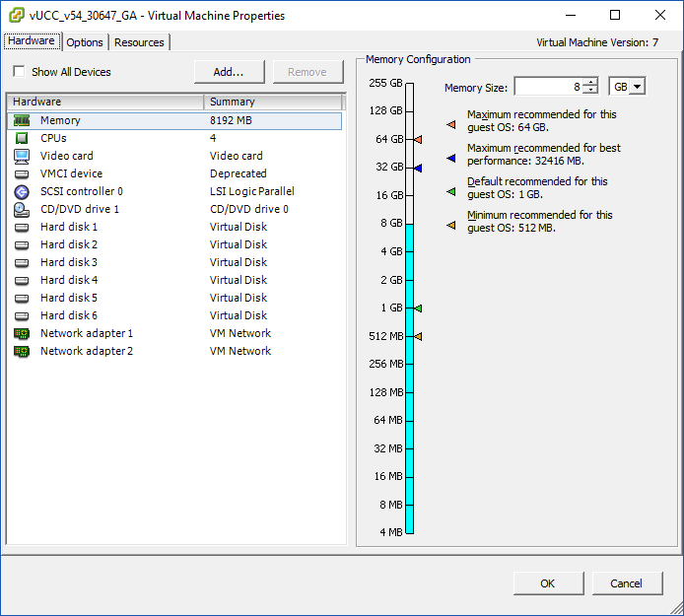Click the CD/DVD drive 1 disc icon
This screenshot has width=684, height=616.
(22, 210)
